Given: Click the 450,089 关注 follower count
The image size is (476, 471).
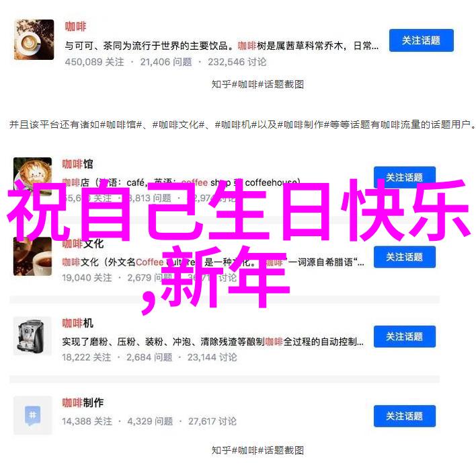Looking at the screenshot, I should 94,62.
